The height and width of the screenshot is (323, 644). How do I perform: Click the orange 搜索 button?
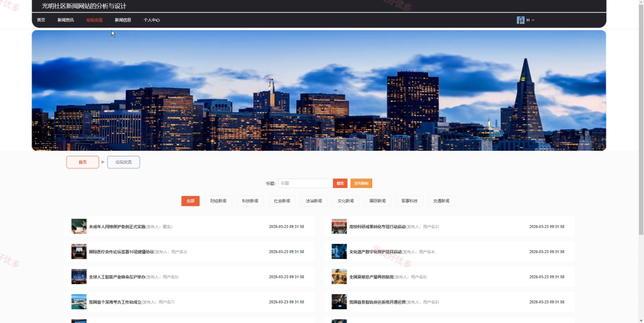(x=340, y=183)
